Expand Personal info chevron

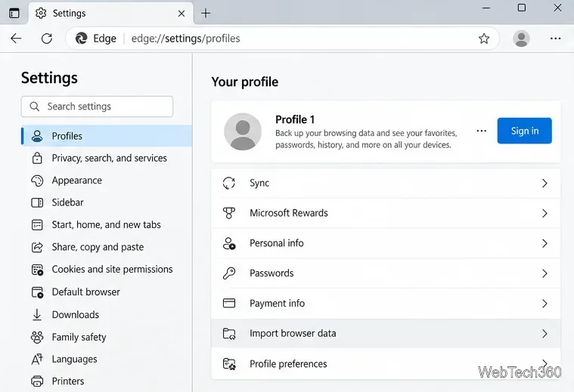[x=545, y=243]
